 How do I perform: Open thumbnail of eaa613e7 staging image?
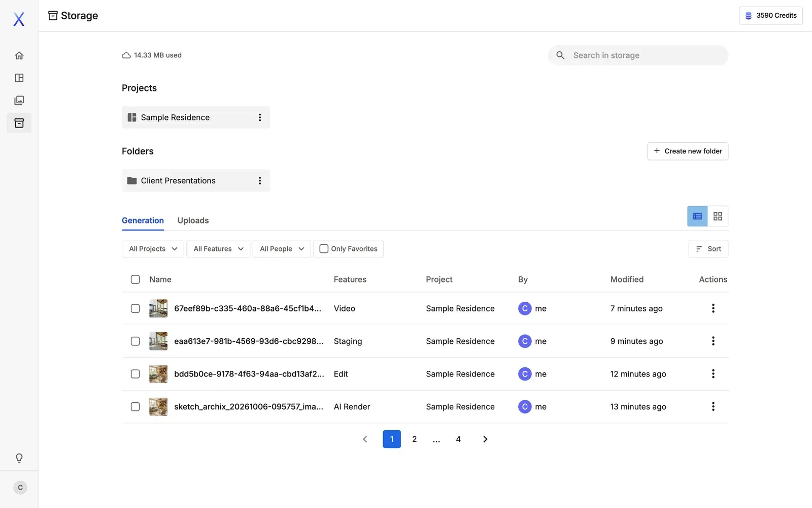pyautogui.click(x=158, y=341)
